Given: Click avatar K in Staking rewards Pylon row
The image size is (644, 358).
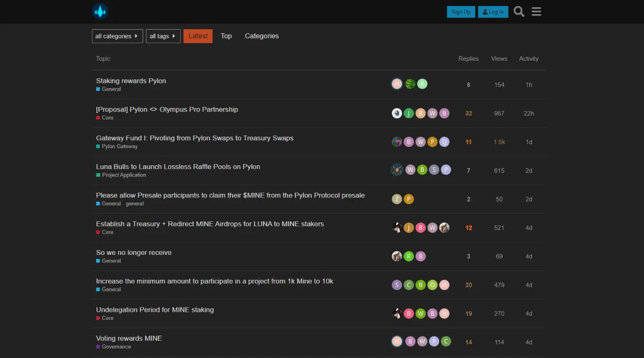Looking at the screenshot, I should 422,84.
